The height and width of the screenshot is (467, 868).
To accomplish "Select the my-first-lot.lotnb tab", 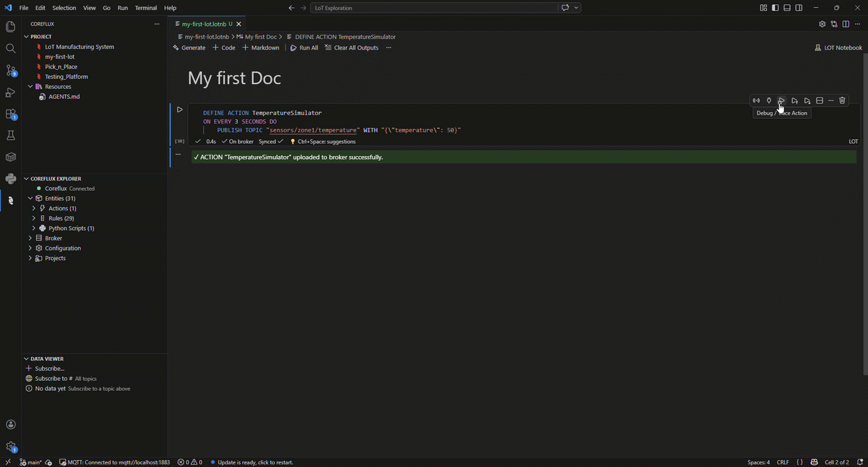I will pyautogui.click(x=203, y=24).
